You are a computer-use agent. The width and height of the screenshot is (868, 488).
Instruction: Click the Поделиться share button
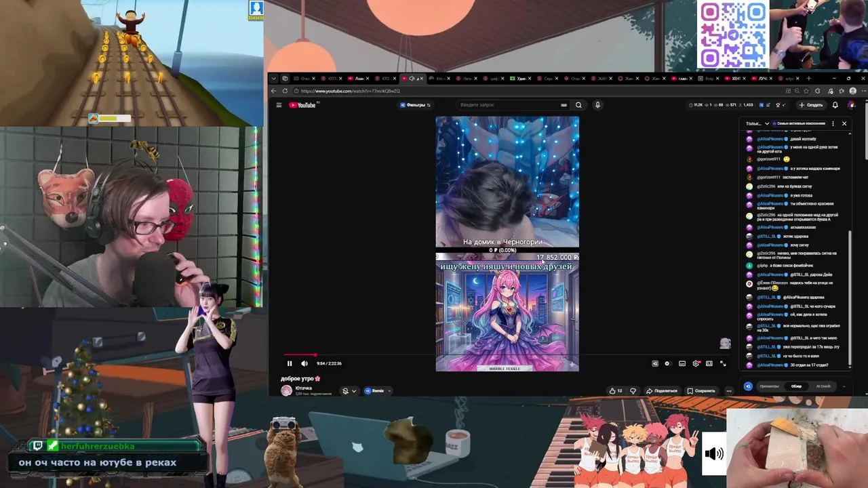tap(661, 390)
